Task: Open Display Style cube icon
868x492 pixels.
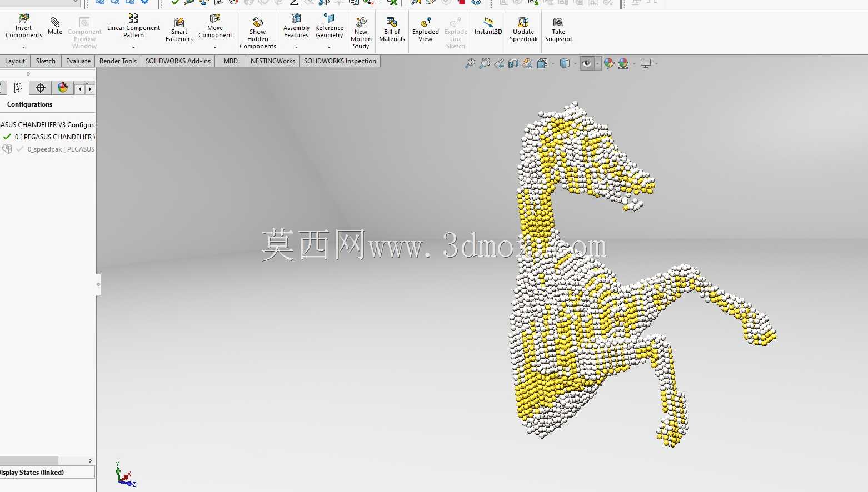Action: pyautogui.click(x=565, y=63)
